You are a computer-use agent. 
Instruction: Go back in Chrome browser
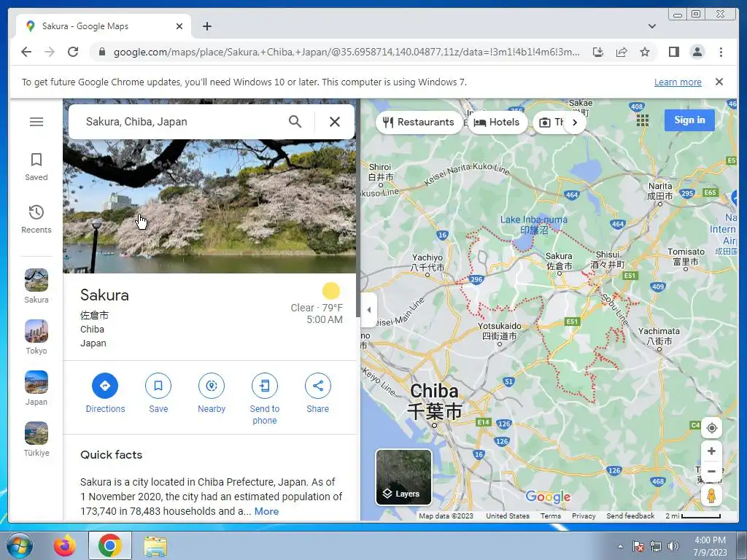click(26, 52)
